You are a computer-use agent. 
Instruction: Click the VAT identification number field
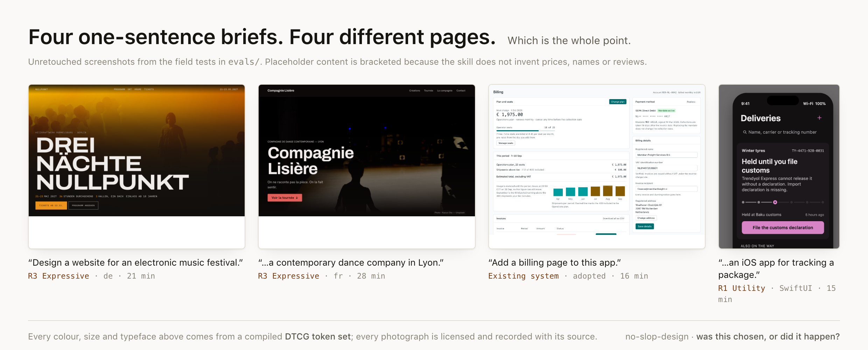pos(666,168)
